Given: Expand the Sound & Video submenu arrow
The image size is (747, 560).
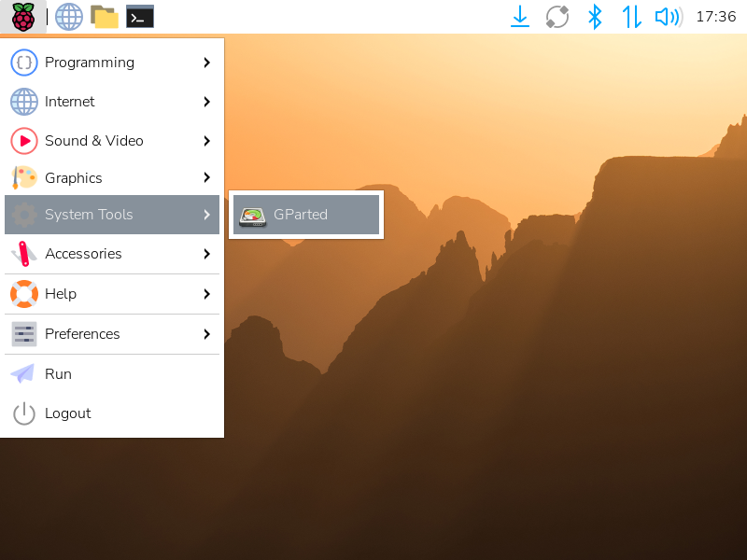Looking at the screenshot, I should pos(206,141).
